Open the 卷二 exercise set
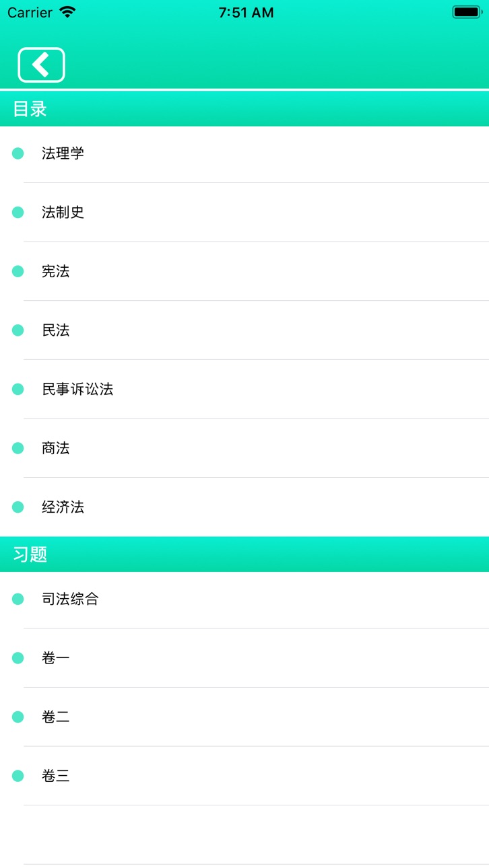Screen dimensions: 489x868 click(244, 717)
